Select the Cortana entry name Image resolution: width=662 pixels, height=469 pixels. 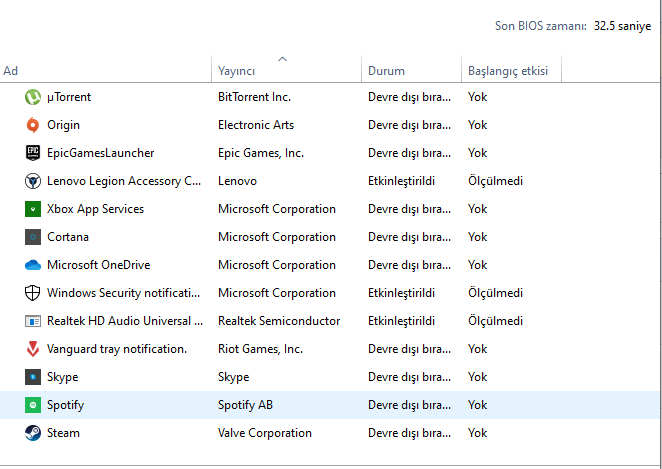(68, 237)
